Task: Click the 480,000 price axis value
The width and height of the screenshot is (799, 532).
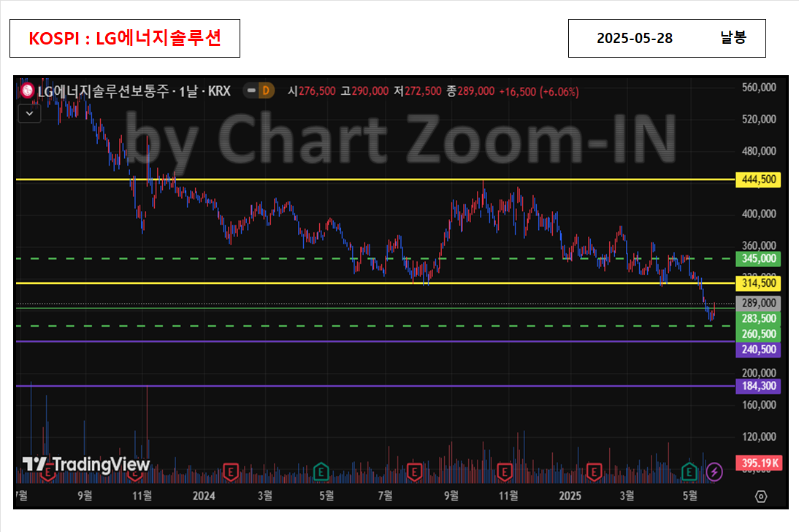Action: pos(759,151)
